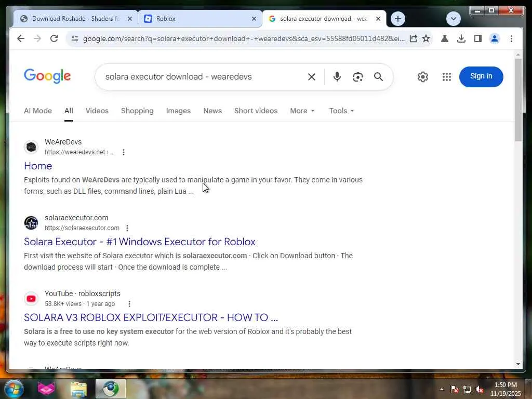Open Chrome Labs flask icon
The height and width of the screenshot is (399, 532).
click(445, 38)
